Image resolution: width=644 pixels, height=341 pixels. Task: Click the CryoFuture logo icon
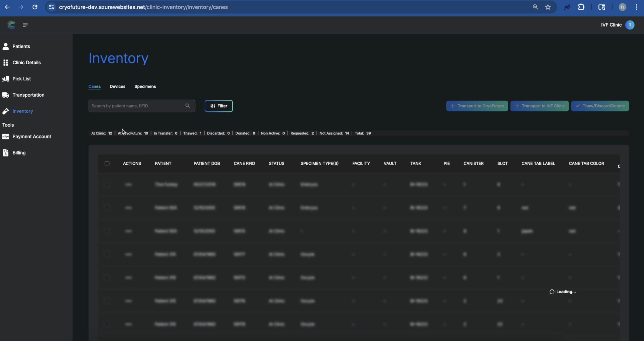(x=11, y=25)
